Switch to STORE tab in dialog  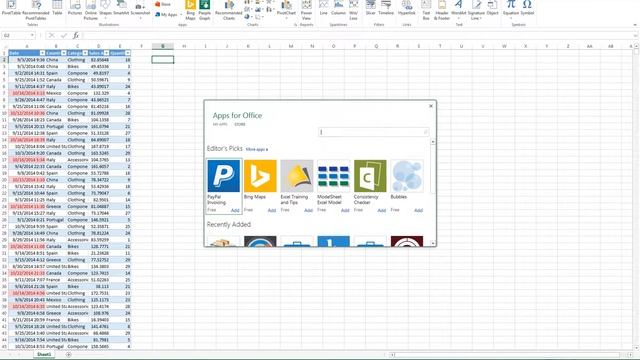240,124
